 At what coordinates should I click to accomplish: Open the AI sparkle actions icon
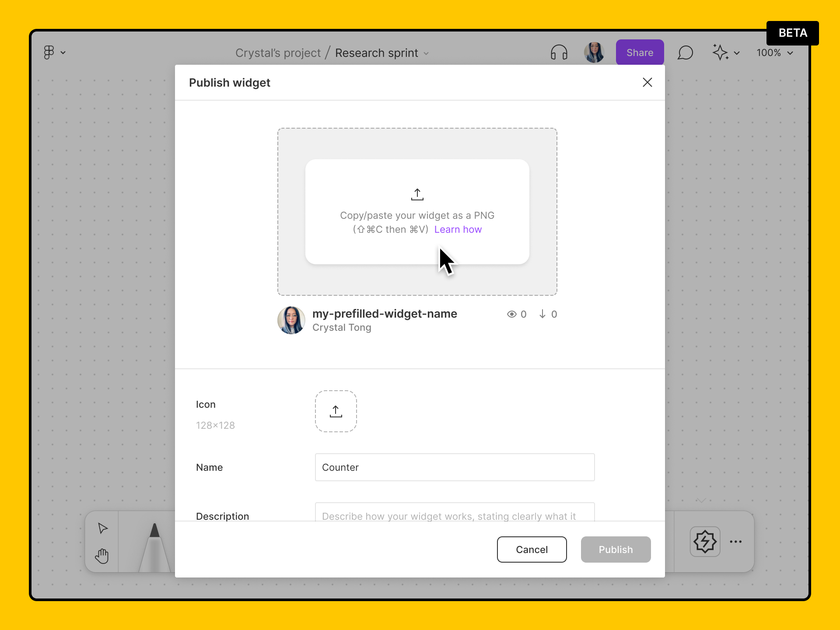720,52
